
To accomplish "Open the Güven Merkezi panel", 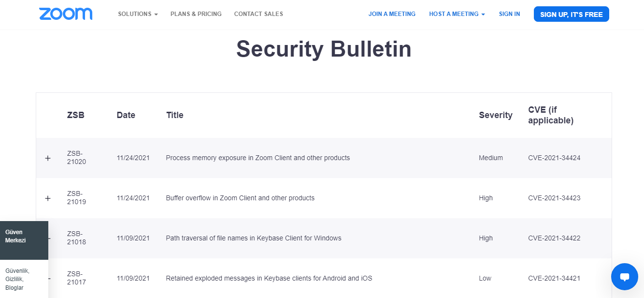I will click(x=24, y=240).
